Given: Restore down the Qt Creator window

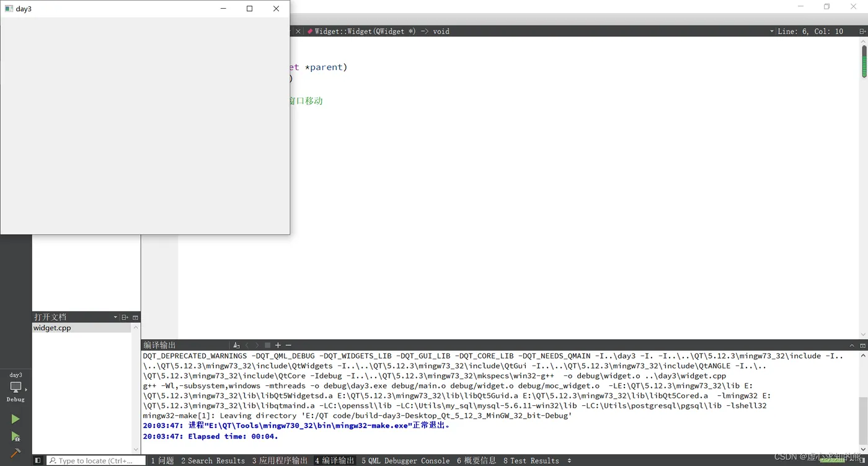Looking at the screenshot, I should (x=826, y=6).
